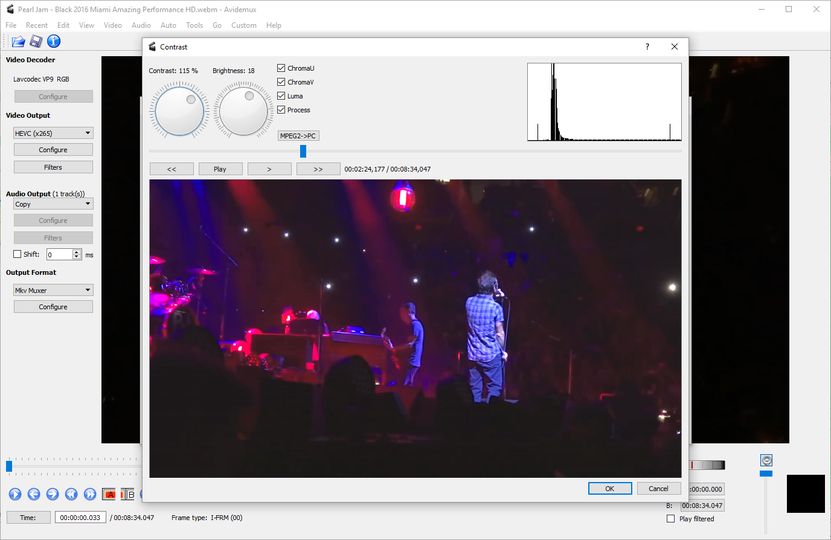
Task: Open the Recent menu
Action: 37,25
